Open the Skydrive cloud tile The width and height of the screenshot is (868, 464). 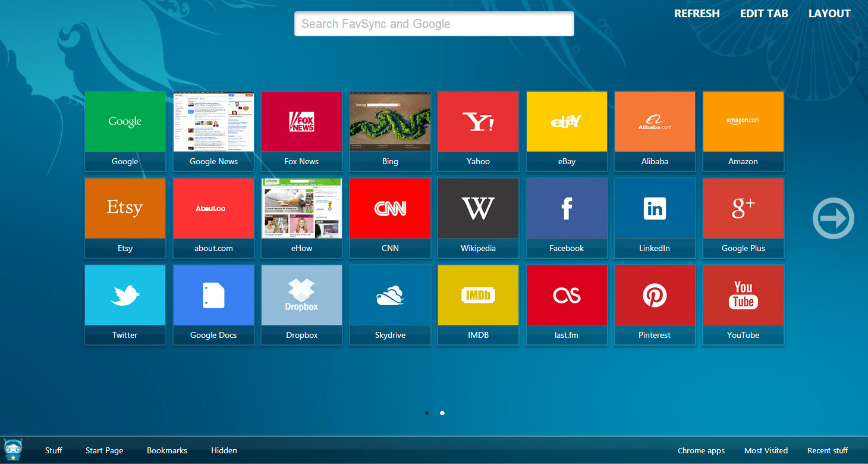pyautogui.click(x=390, y=296)
